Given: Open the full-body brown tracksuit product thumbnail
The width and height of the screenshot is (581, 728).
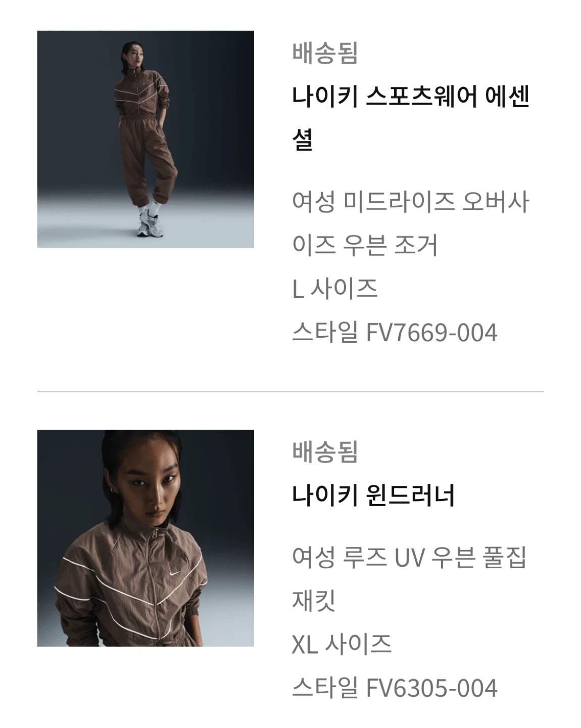Looking at the screenshot, I should point(146,139).
